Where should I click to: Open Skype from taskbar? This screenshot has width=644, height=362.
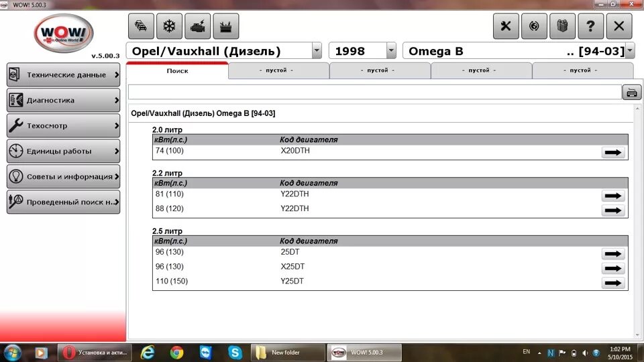pyautogui.click(x=235, y=353)
